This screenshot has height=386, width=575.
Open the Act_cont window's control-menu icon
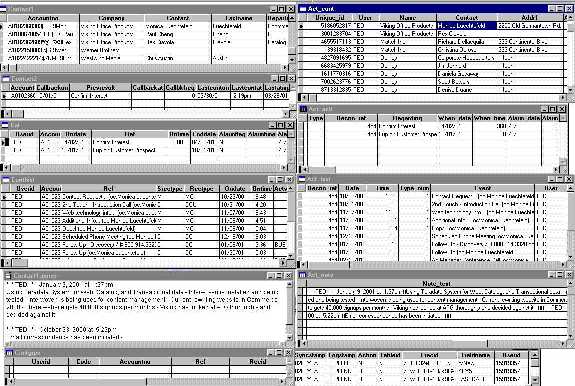pos(303,8)
